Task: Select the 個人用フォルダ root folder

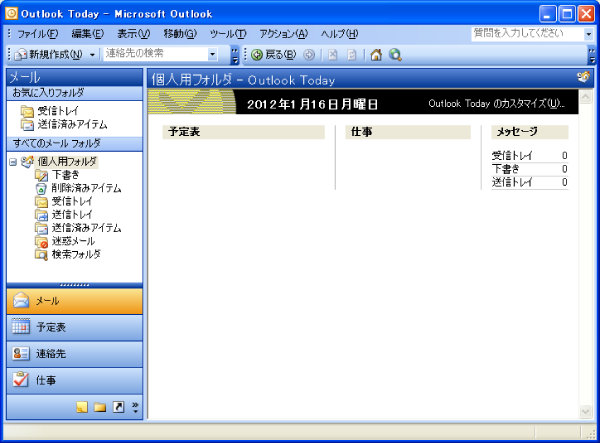Action: 67,162
